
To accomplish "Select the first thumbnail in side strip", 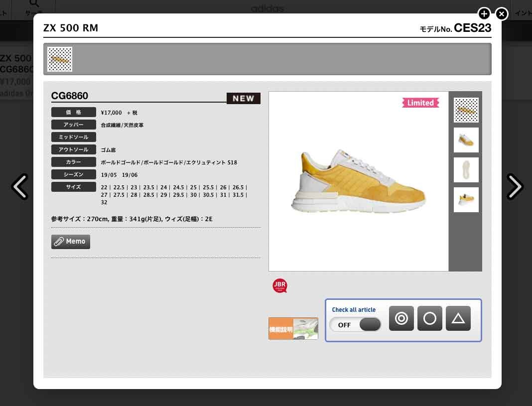I will click(466, 110).
